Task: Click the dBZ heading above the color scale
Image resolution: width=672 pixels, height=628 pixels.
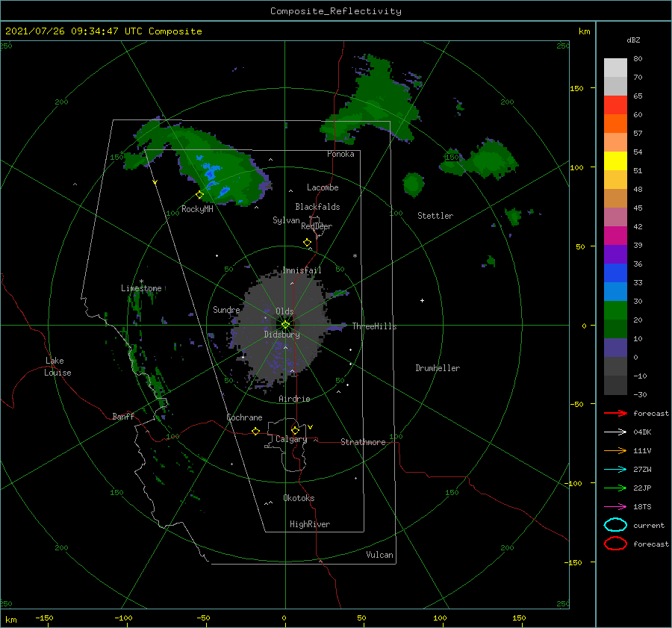Action: coord(633,40)
